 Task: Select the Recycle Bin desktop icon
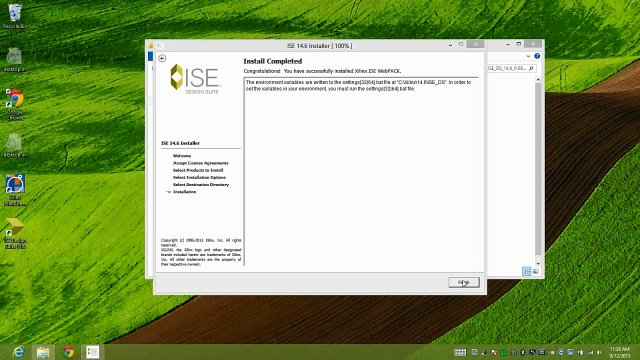pyautogui.click(x=15, y=16)
